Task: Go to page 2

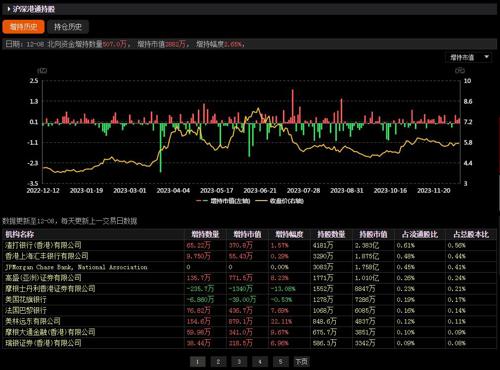Action: (218, 362)
